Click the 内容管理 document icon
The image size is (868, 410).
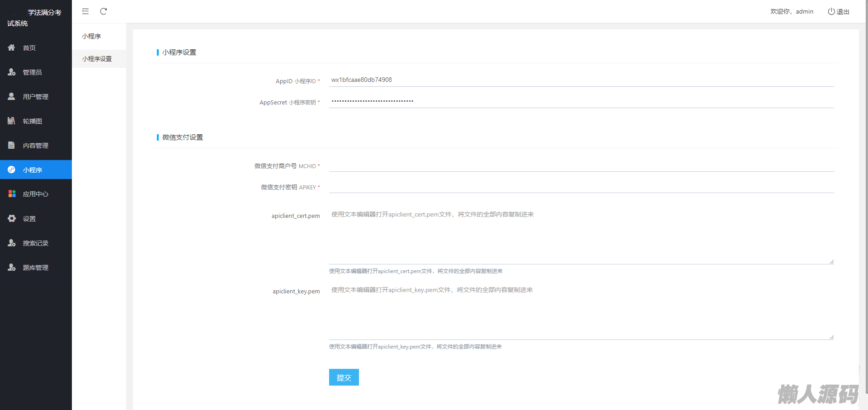(12, 145)
